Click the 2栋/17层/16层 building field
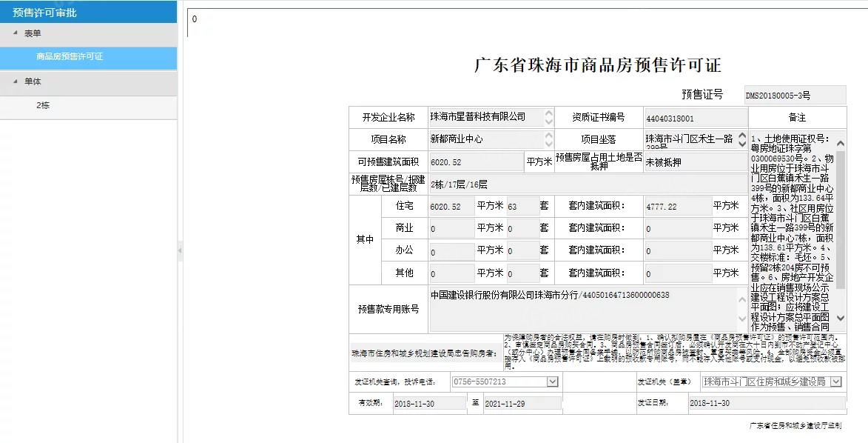Viewport: 868px width, 443px height. pyautogui.click(x=588, y=184)
